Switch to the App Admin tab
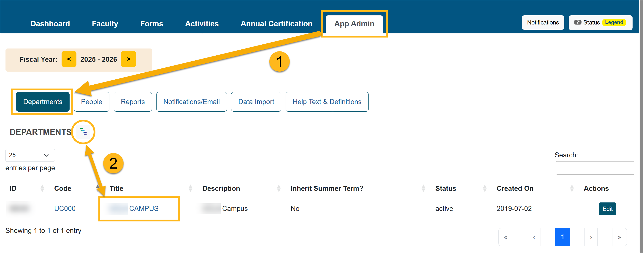Image resolution: width=644 pixels, height=253 pixels. coord(354,24)
